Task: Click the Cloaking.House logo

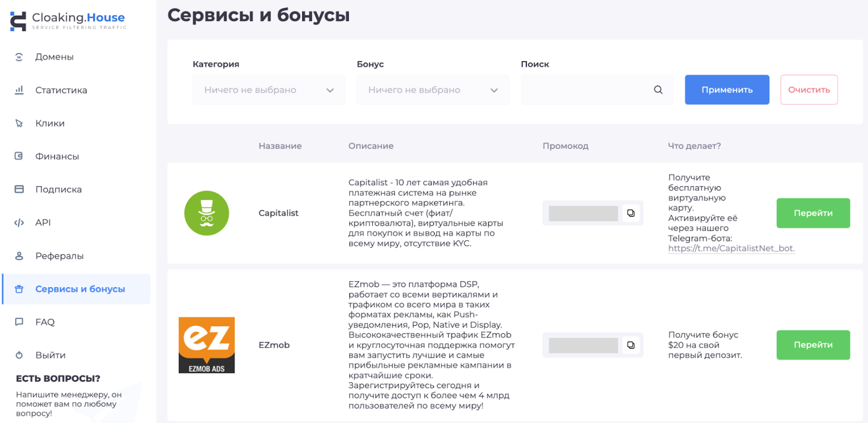Action: pos(68,21)
